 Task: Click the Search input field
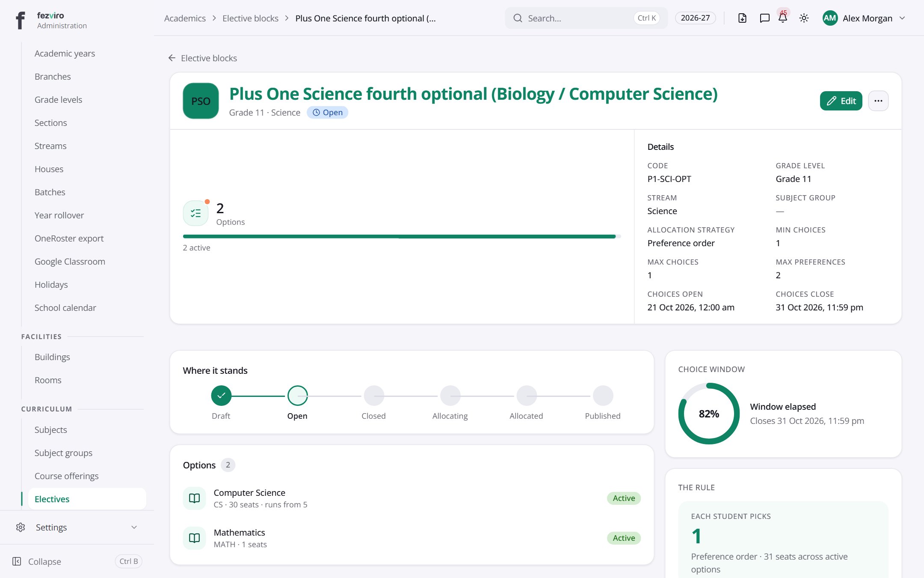coord(586,18)
